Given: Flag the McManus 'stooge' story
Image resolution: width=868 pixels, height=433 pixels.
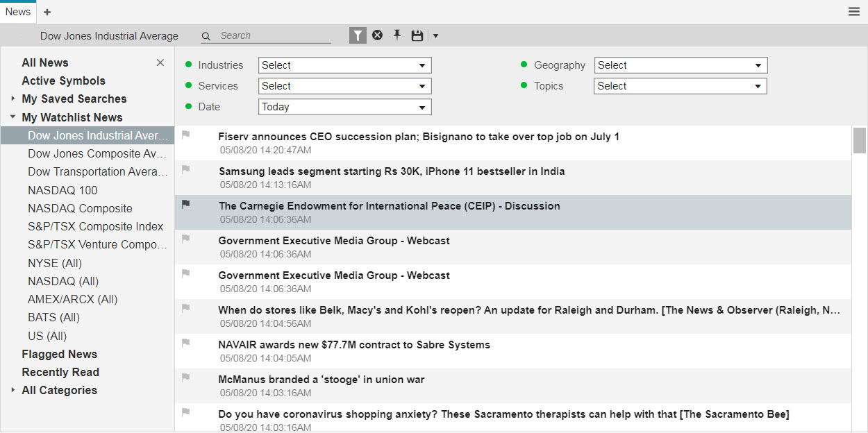Looking at the screenshot, I should click(x=185, y=378).
